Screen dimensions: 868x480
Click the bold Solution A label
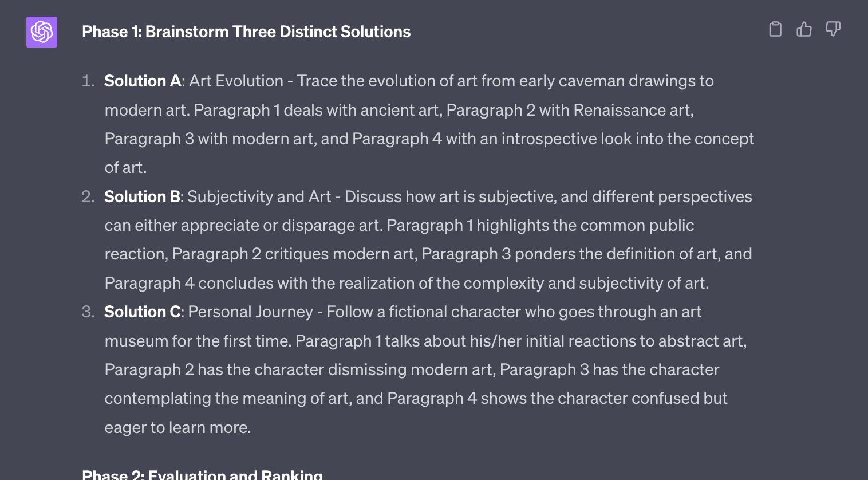pyautogui.click(x=143, y=81)
